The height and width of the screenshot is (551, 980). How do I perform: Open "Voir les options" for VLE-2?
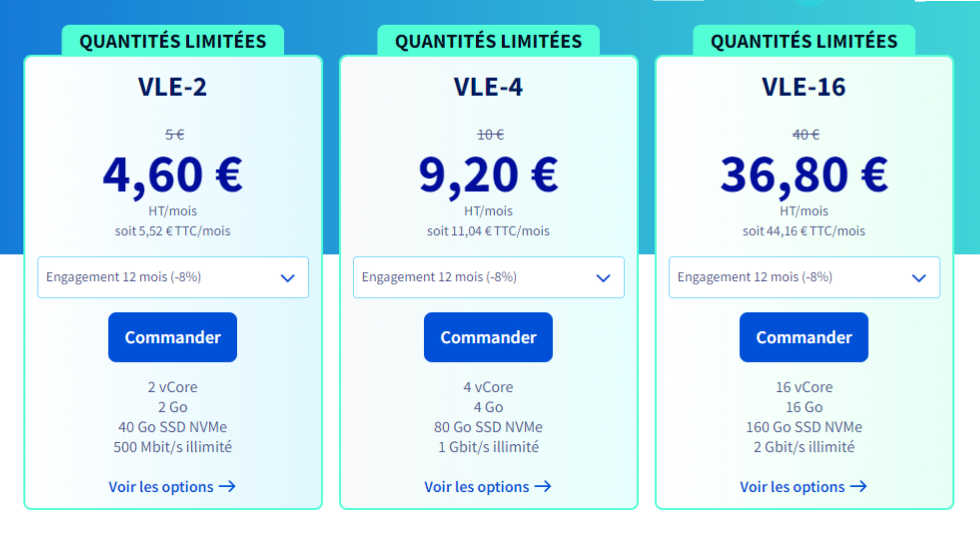[161, 487]
